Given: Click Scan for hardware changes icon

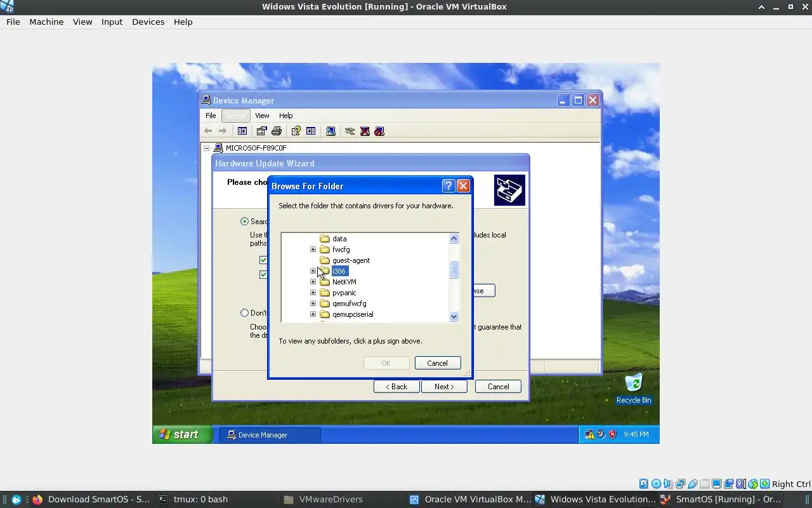Looking at the screenshot, I should [x=331, y=131].
